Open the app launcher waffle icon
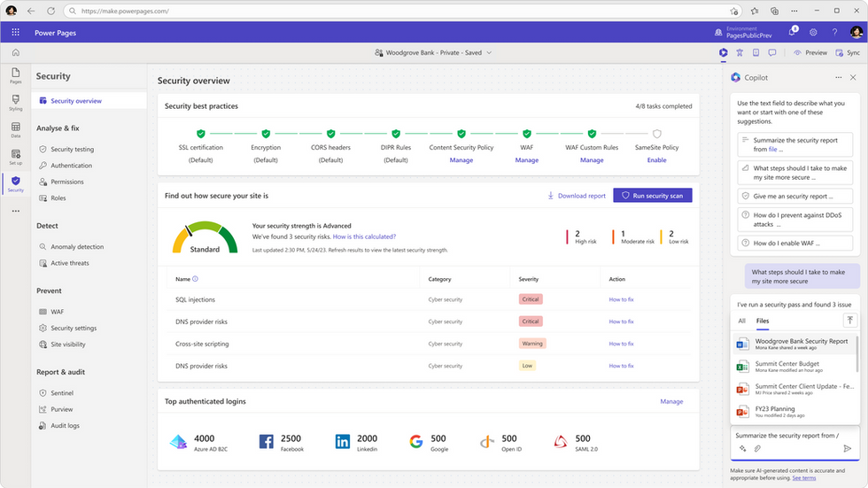This screenshot has height=488, width=868. point(16,32)
